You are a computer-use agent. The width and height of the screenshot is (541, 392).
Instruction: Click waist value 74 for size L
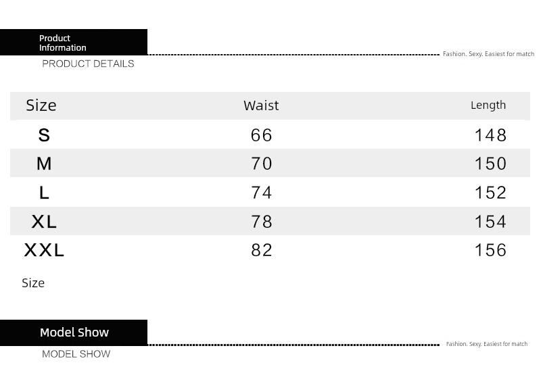(262, 193)
